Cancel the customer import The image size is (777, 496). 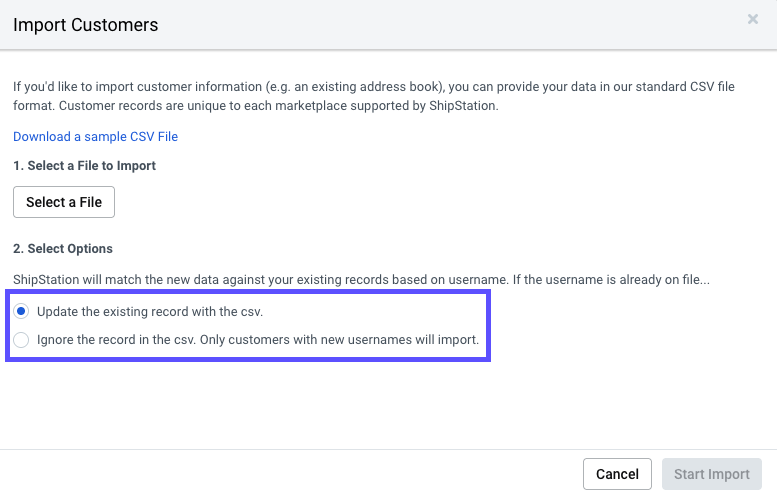tap(617, 474)
